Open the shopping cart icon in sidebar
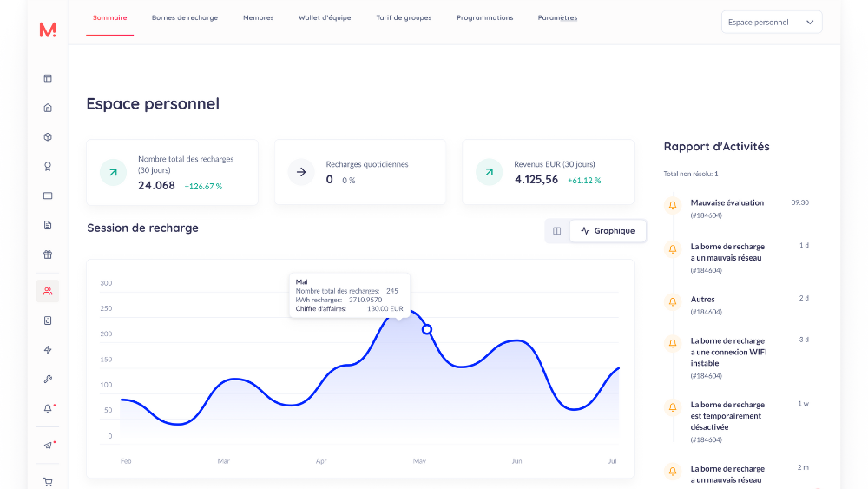The height and width of the screenshot is (489, 868). click(48, 482)
